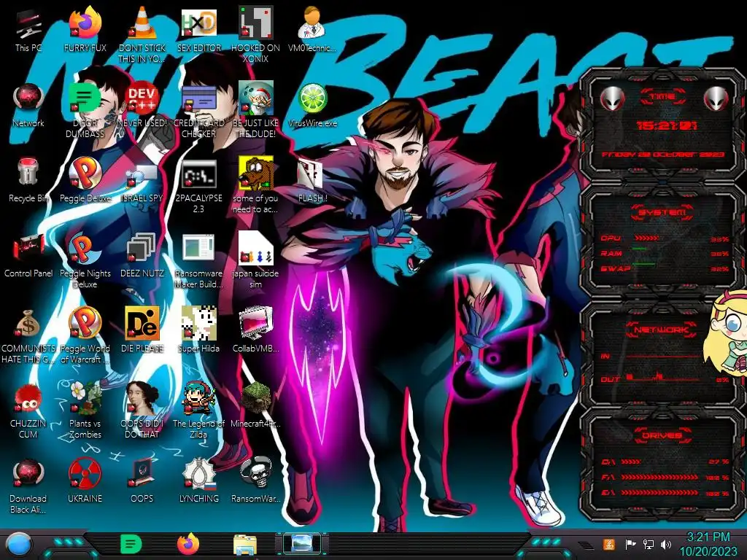The width and height of the screenshot is (747, 560).
Task: Click the orange Java tray icon
Action: tap(609, 544)
